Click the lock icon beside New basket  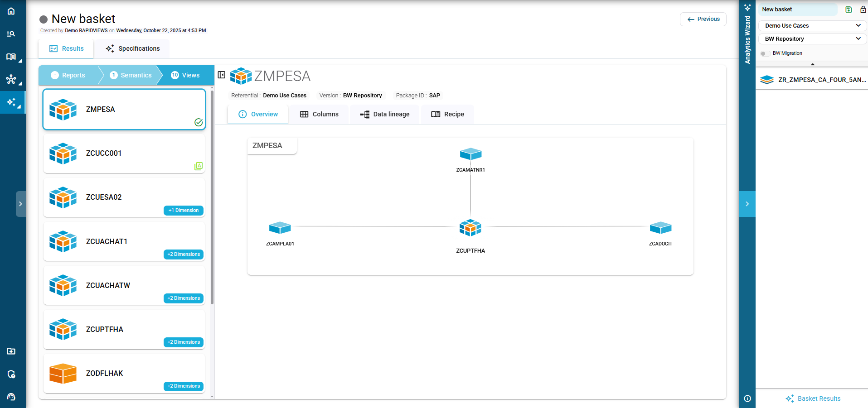(863, 10)
